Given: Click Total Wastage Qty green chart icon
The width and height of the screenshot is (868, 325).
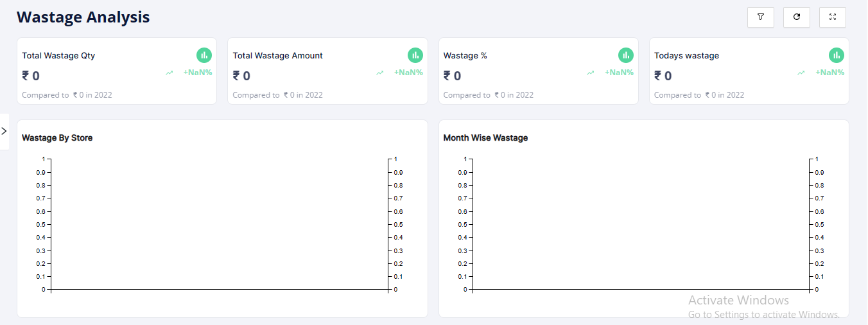Looking at the screenshot, I should point(204,55).
